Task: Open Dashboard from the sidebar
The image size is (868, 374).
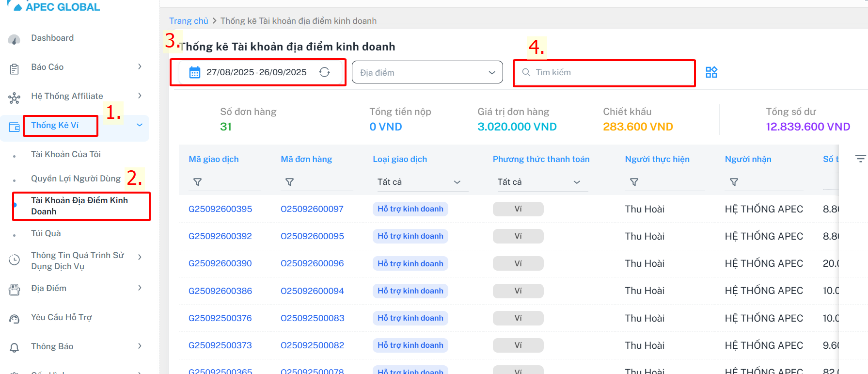Action: [52, 38]
